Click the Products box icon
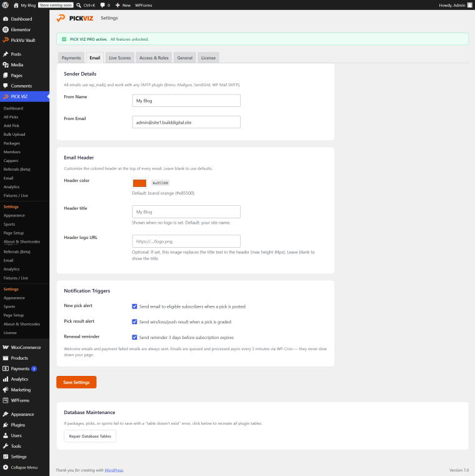This screenshot has height=476, width=475. (x=6, y=358)
